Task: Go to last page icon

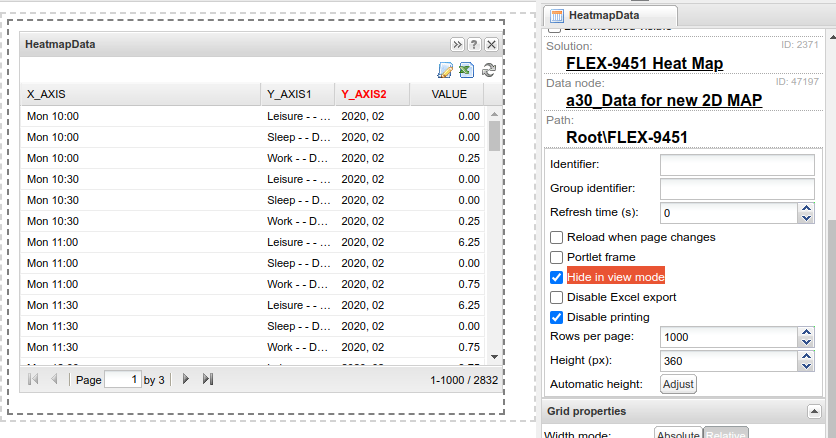Action: tap(207, 379)
